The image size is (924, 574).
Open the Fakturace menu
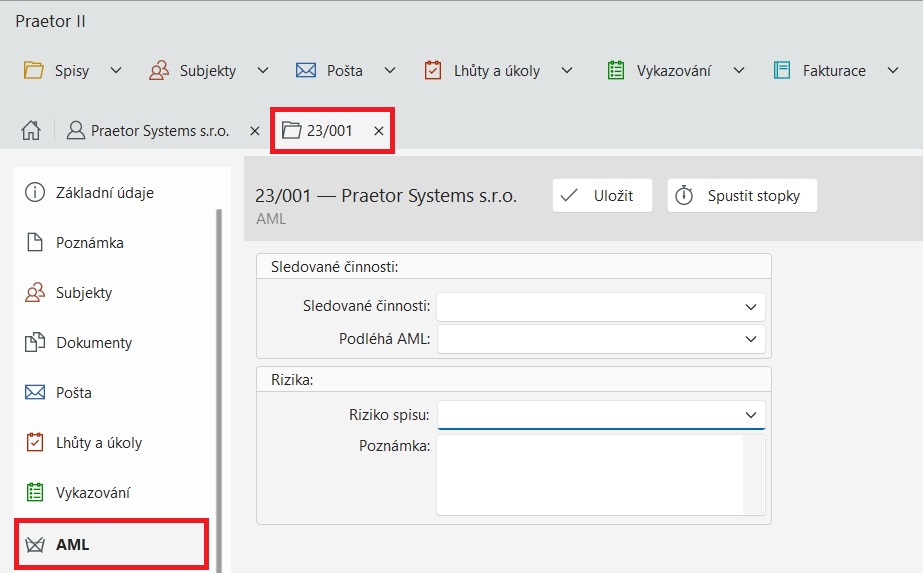click(835, 71)
